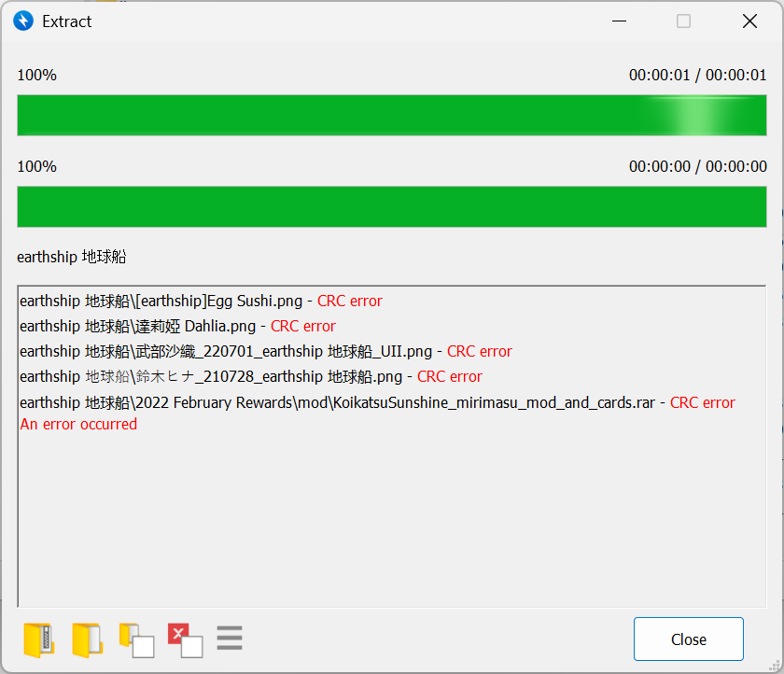The width and height of the screenshot is (784, 674).
Task: Click the 'An error occurred' message
Action: [78, 424]
